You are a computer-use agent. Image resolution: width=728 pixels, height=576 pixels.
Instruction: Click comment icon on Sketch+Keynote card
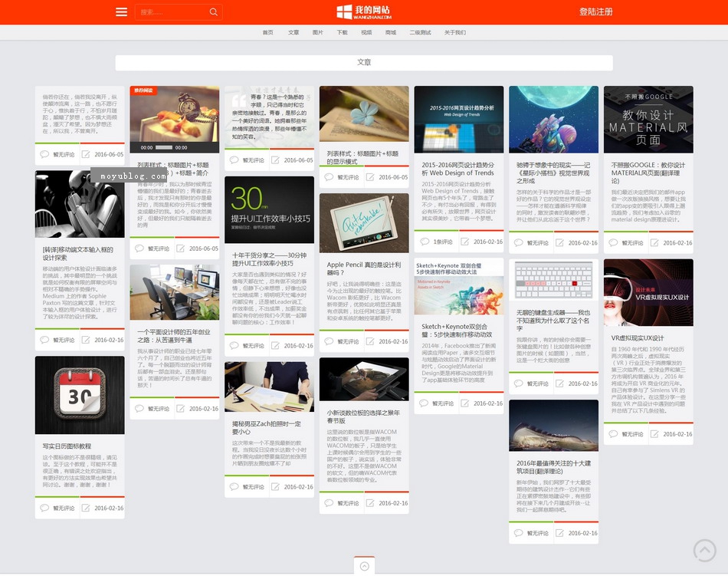(x=424, y=403)
